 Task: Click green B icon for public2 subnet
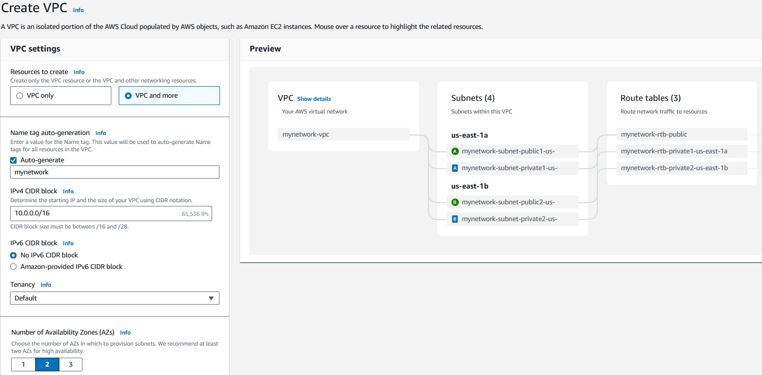pyautogui.click(x=455, y=202)
